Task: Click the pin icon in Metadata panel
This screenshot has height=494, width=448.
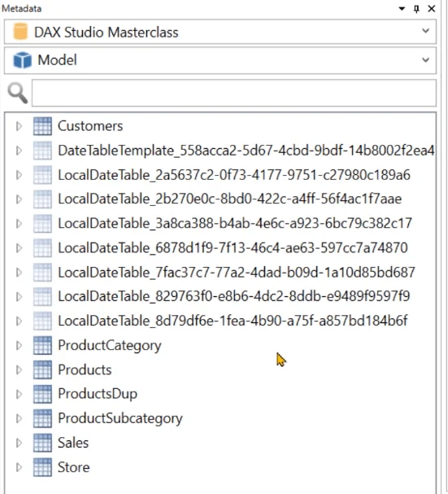Action: (416, 9)
